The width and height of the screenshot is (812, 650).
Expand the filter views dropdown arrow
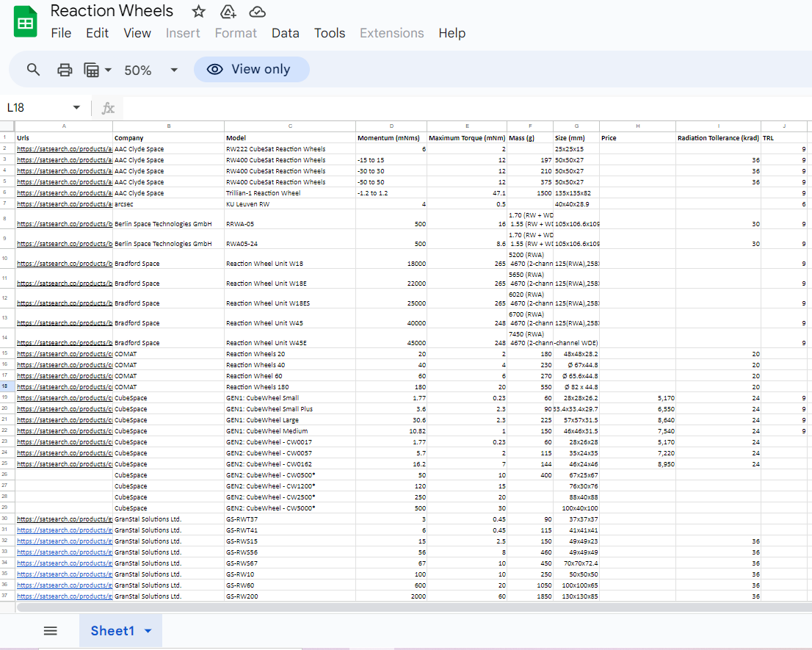coord(108,69)
